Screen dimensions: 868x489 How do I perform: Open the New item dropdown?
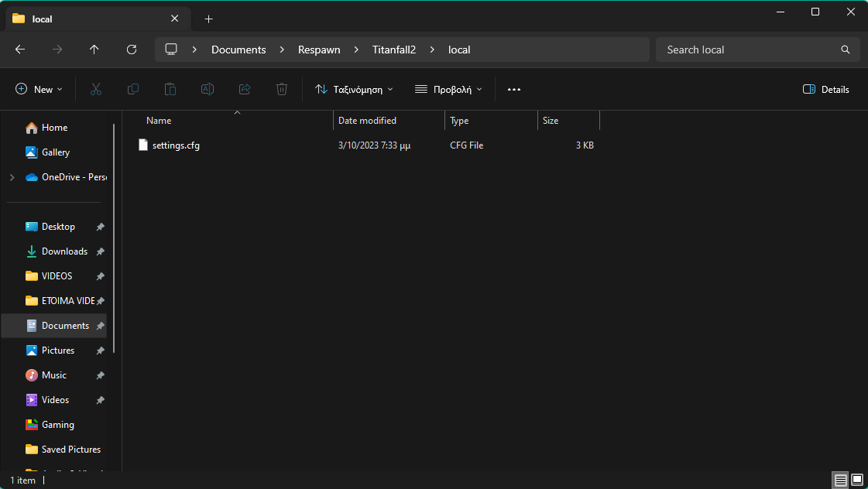(39, 90)
